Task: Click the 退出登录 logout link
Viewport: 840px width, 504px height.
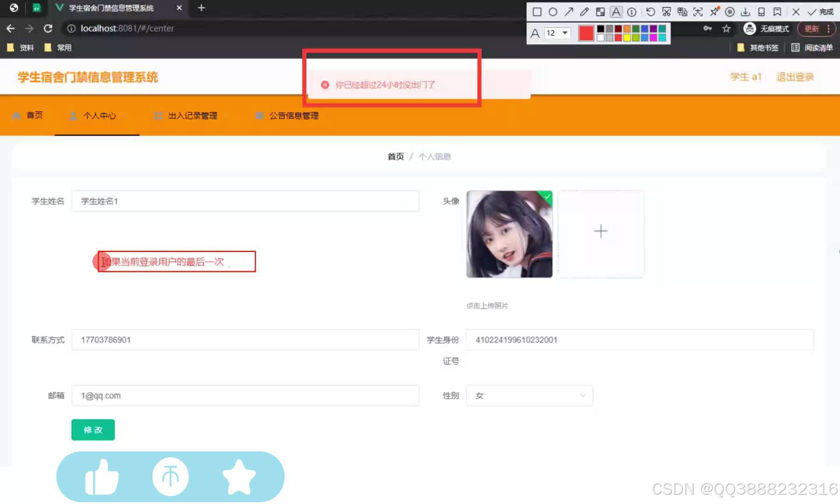Action: pyautogui.click(x=795, y=76)
